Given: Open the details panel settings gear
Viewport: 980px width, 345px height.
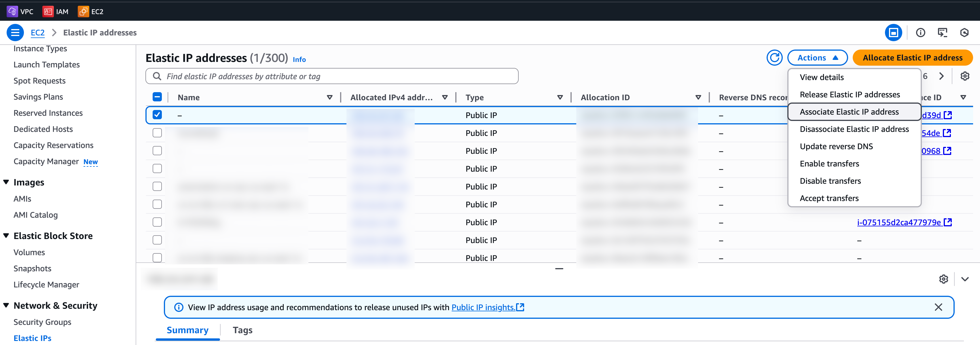Looking at the screenshot, I should click(x=943, y=279).
